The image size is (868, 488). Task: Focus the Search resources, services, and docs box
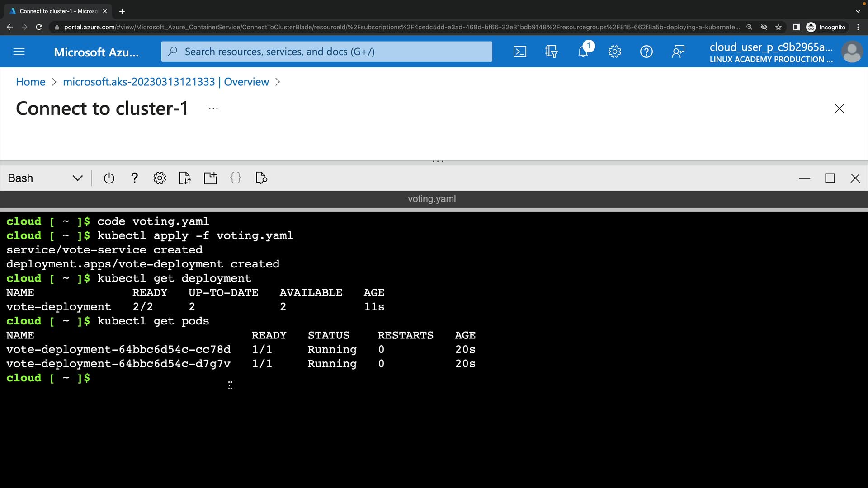tap(326, 52)
